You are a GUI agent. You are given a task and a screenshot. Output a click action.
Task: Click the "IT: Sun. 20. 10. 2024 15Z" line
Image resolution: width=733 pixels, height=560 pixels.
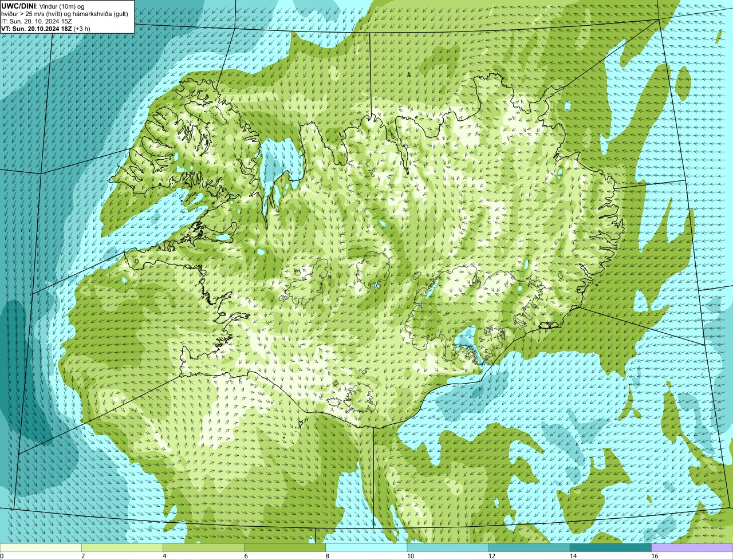[x=37, y=21]
